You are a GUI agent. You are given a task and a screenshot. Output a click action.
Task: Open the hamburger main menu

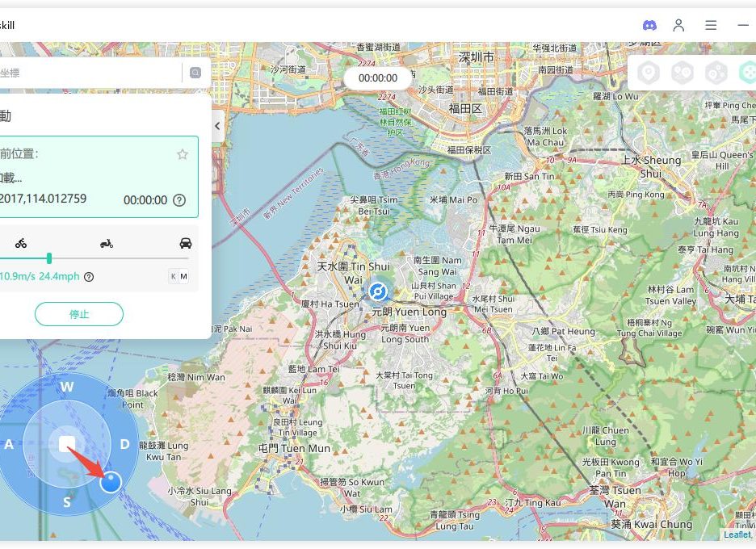[x=711, y=25]
